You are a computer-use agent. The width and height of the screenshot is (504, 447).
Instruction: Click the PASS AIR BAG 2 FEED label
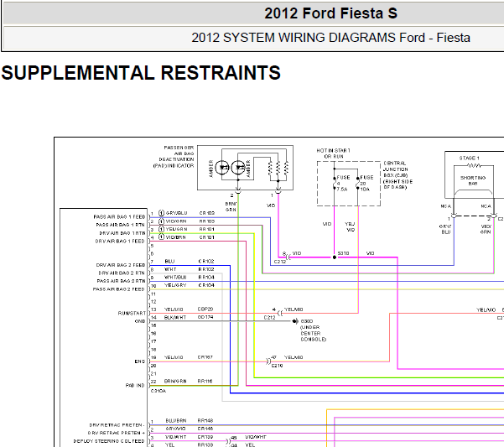[x=119, y=289]
